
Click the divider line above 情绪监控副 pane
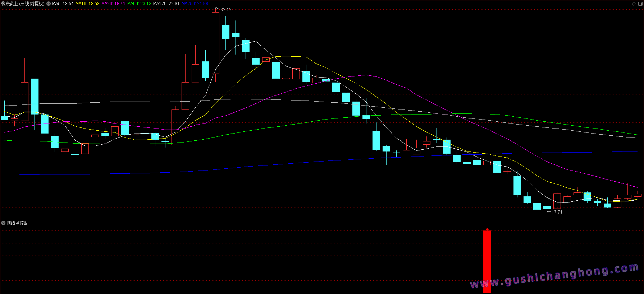coord(322,220)
